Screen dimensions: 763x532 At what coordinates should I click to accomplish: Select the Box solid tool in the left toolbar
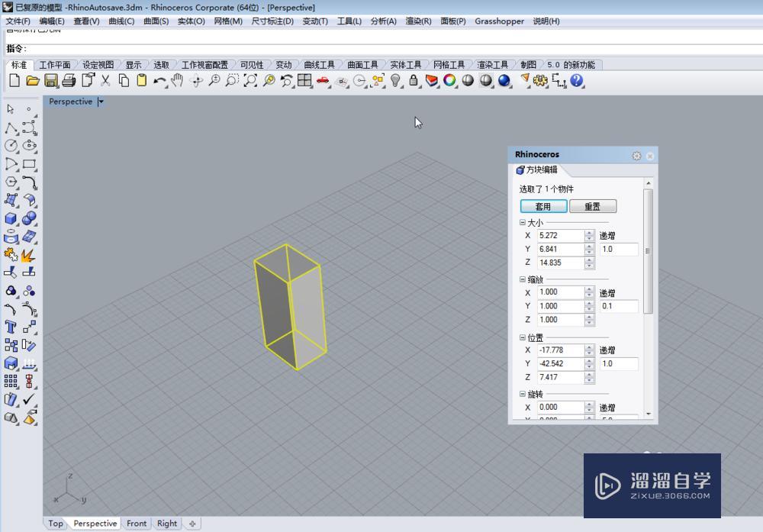point(11,218)
